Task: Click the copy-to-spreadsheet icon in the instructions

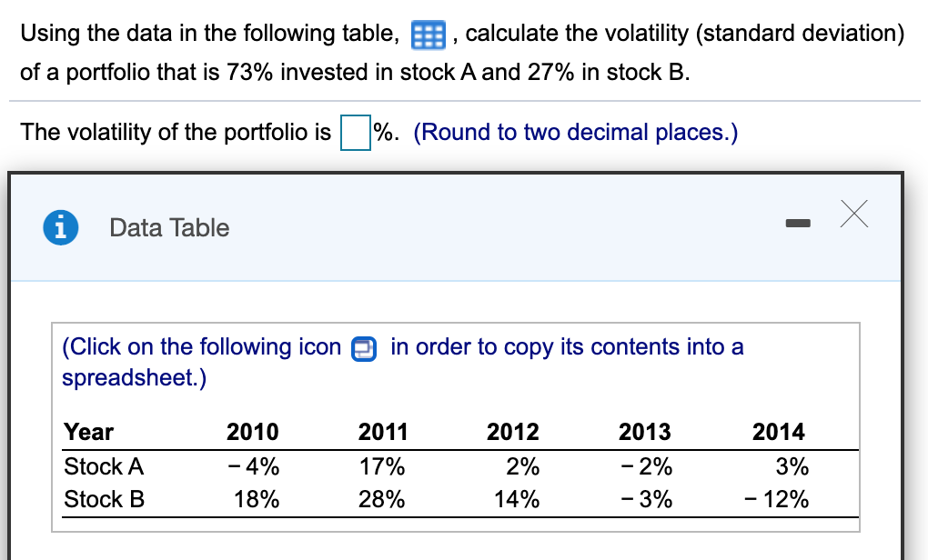Action: [363, 348]
